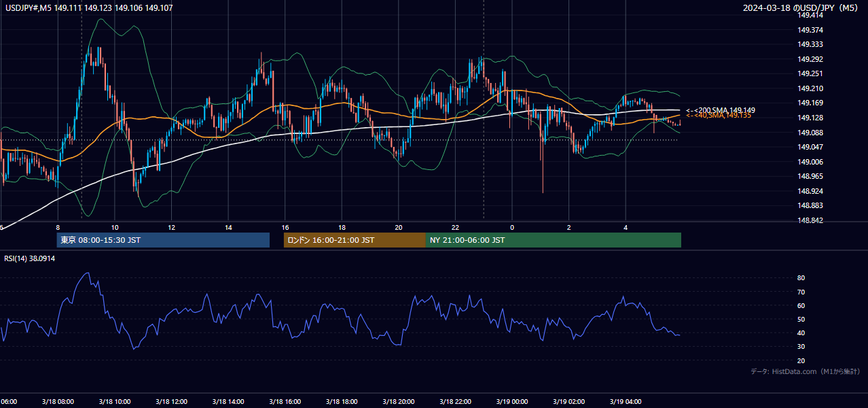Click price level 149.333 on the axis

(x=811, y=45)
